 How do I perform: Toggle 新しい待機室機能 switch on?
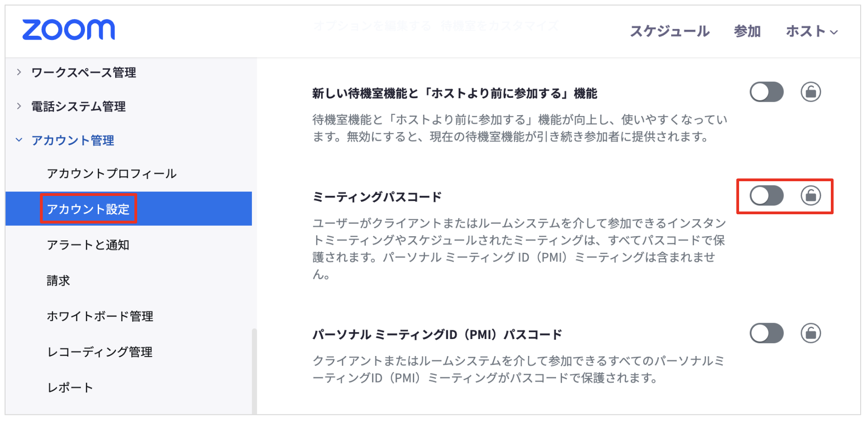click(767, 92)
